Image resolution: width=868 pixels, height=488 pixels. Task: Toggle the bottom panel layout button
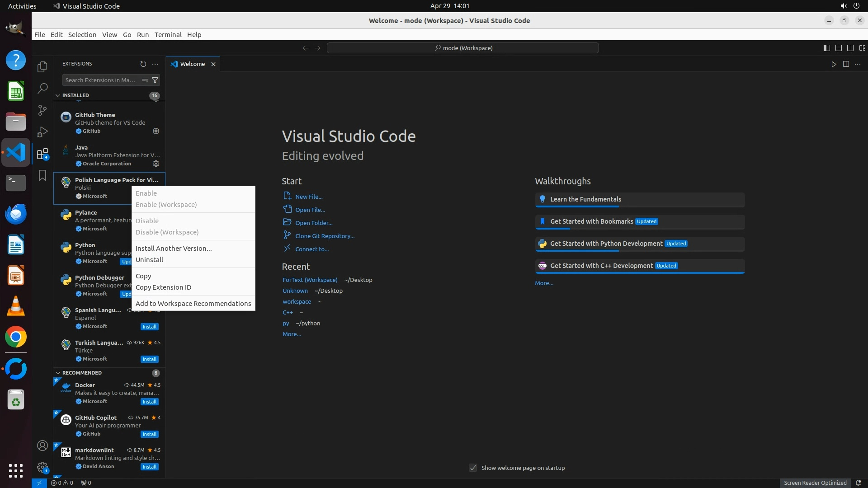[839, 48]
